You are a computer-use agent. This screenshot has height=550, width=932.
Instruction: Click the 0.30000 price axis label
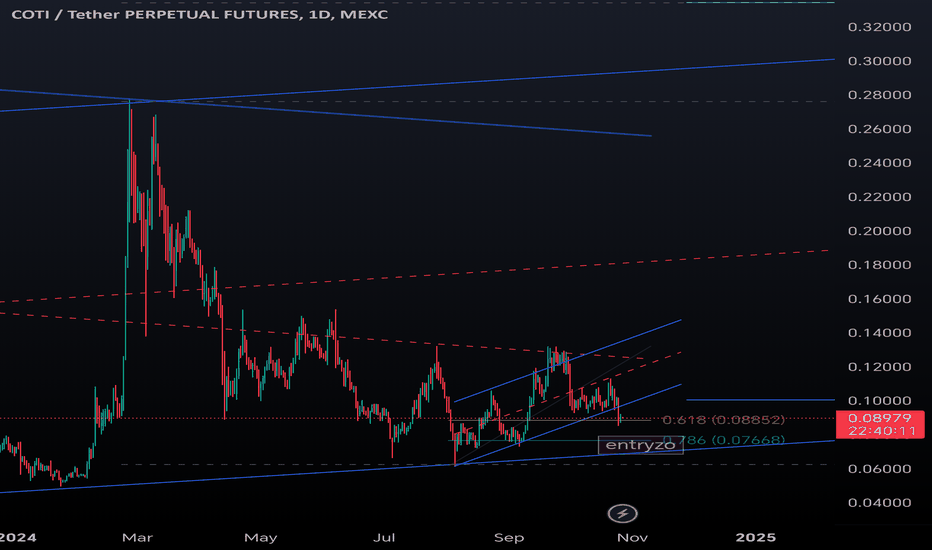[x=880, y=61]
